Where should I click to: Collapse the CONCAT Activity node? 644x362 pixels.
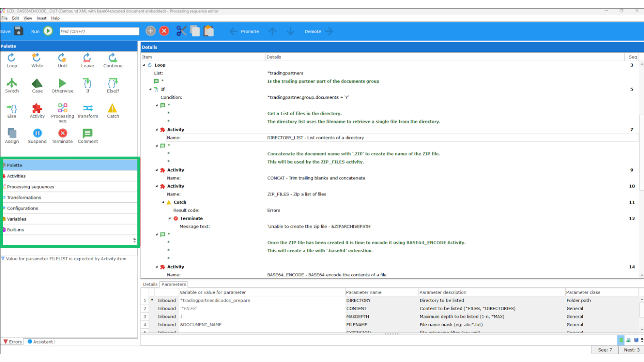click(x=157, y=170)
